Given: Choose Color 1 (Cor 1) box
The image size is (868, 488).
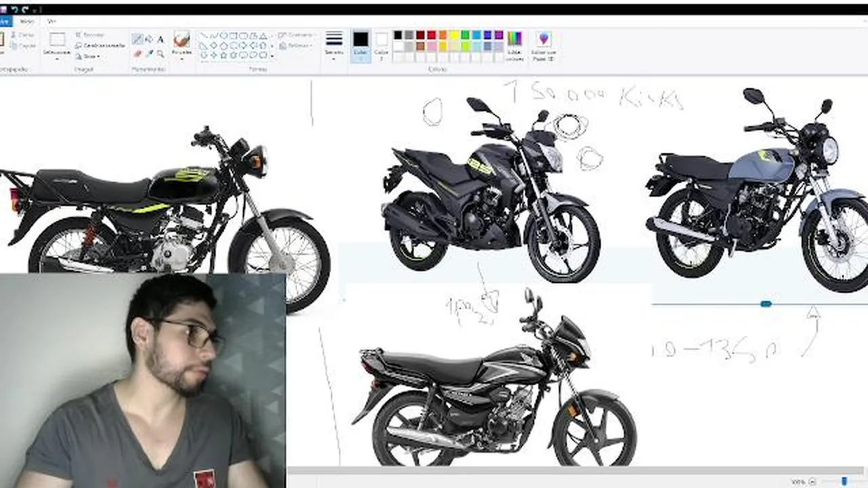Looking at the screenshot, I should (361, 46).
